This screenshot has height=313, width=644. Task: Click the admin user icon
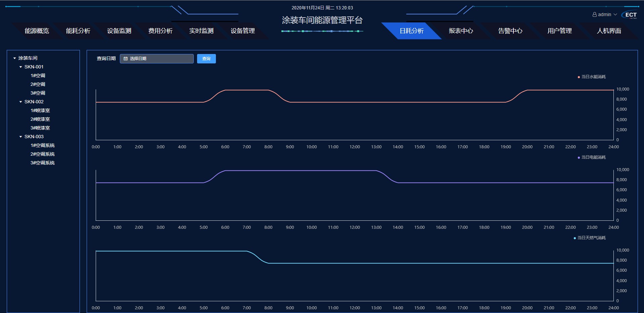595,15
